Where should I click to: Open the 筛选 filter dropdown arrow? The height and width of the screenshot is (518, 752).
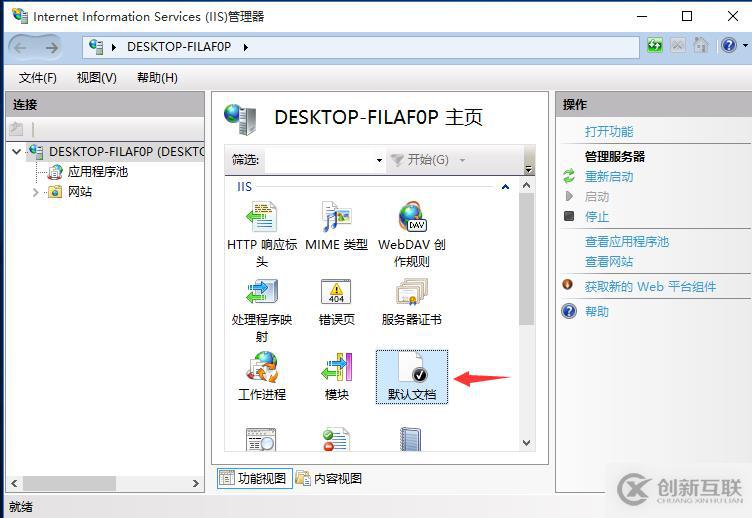pos(379,160)
